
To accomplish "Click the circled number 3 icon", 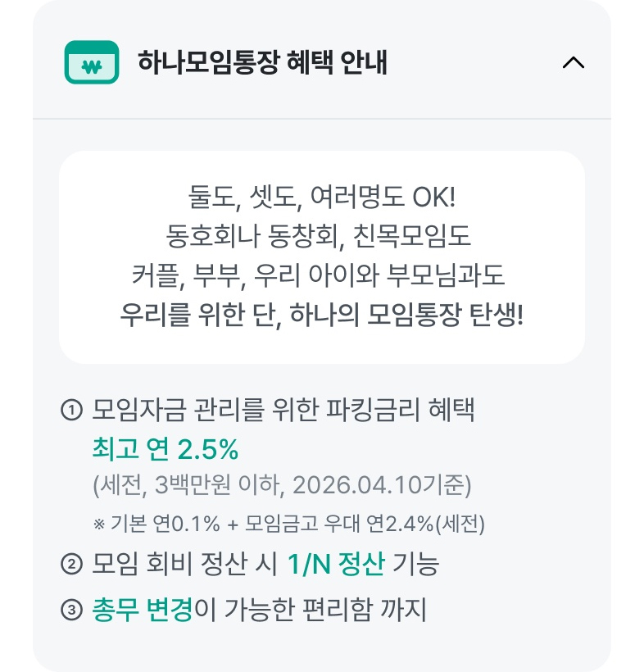I will 72,611.
